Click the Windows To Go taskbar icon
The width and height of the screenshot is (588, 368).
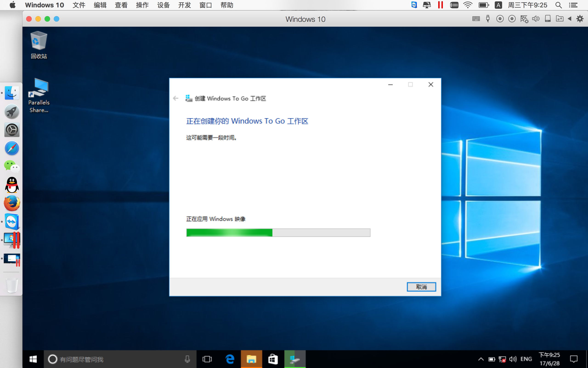coord(295,359)
